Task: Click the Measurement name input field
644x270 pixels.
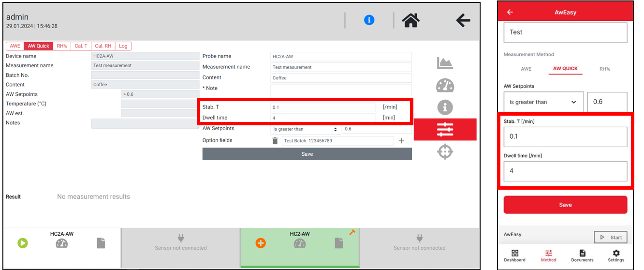Action: [341, 67]
